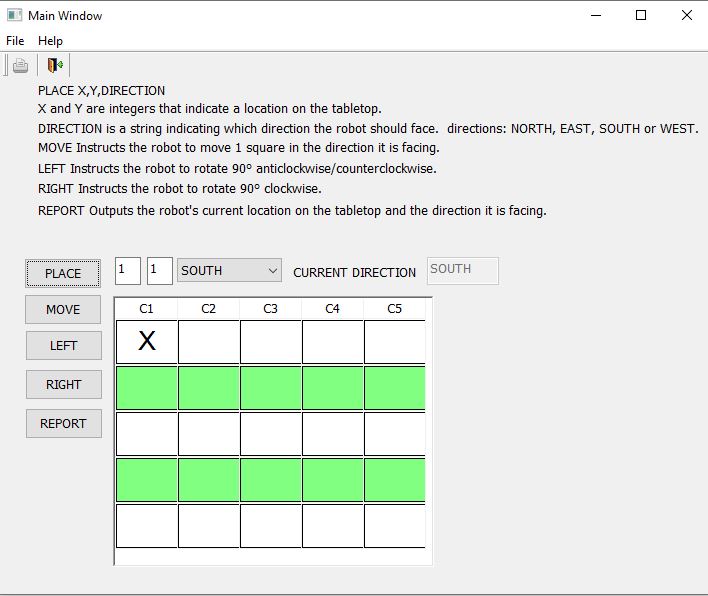Click the PLACE button
The width and height of the screenshot is (708, 596).
pyautogui.click(x=63, y=273)
